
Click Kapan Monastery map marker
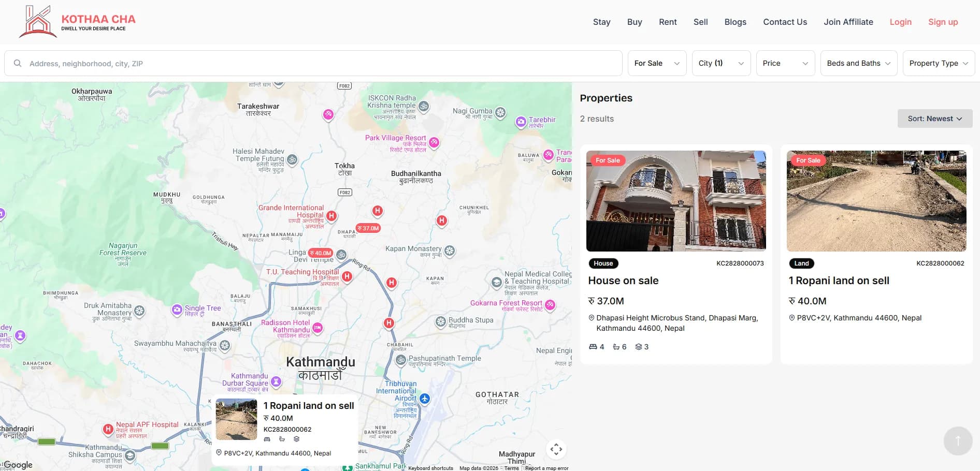(450, 251)
